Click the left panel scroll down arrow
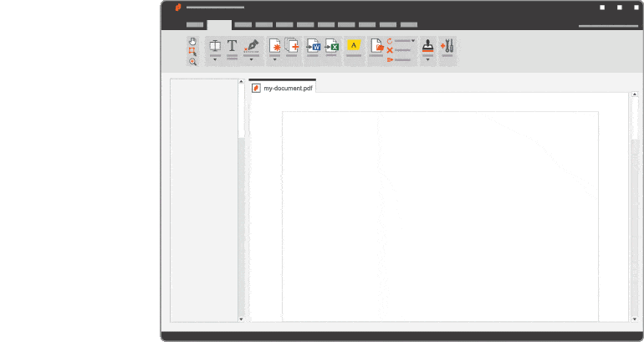The height and width of the screenshot is (342, 644). (x=241, y=319)
